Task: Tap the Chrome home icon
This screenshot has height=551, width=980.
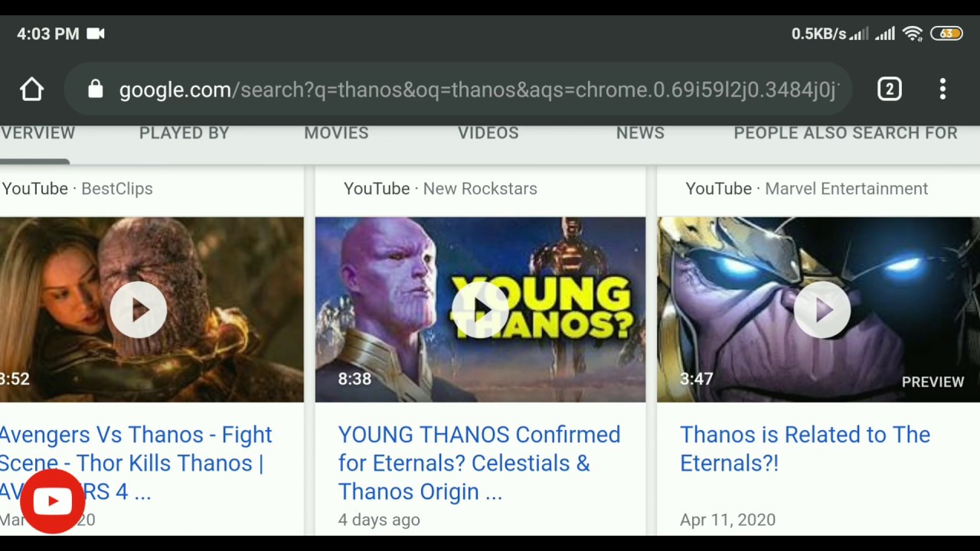Action: click(x=32, y=90)
